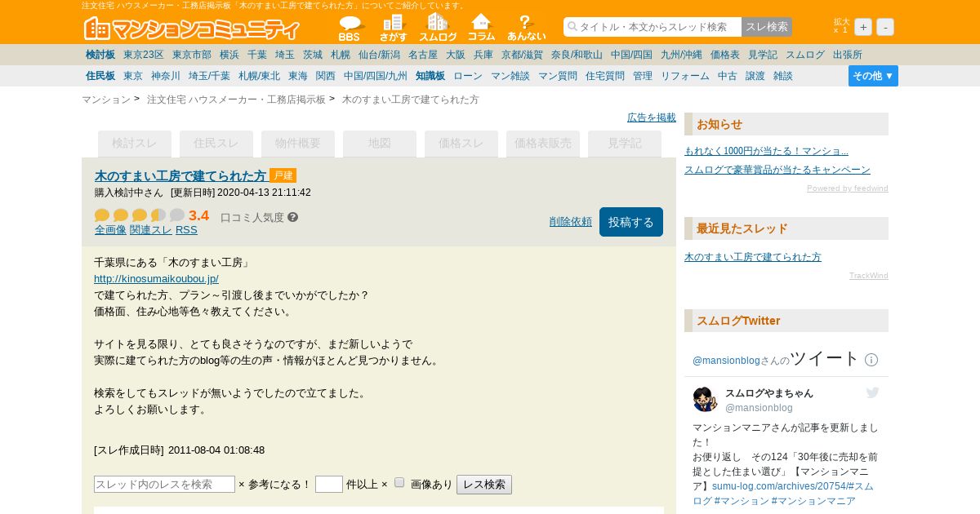Viewport: 980px width, 514px height.
Task: Open the 木のすまい工房で建てられた方 thread title link
Action: (x=180, y=175)
